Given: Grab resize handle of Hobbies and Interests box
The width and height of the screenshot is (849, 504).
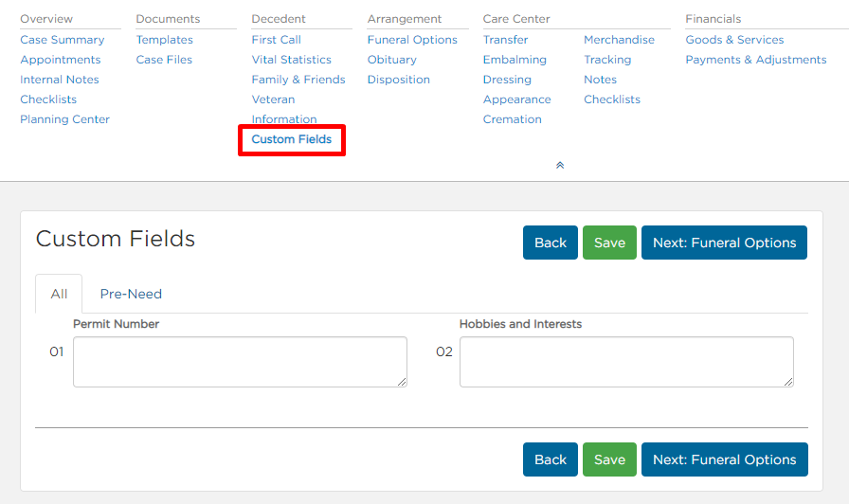Looking at the screenshot, I should pyautogui.click(x=788, y=382).
